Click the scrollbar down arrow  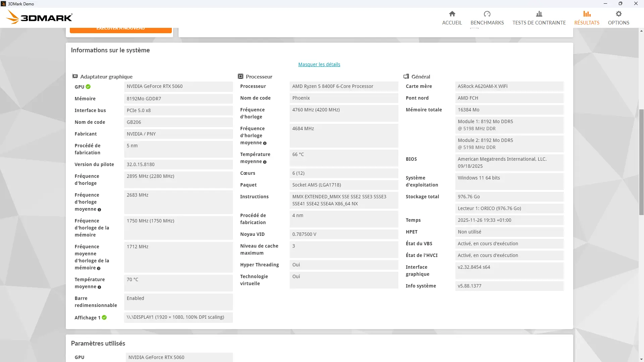coord(641,359)
